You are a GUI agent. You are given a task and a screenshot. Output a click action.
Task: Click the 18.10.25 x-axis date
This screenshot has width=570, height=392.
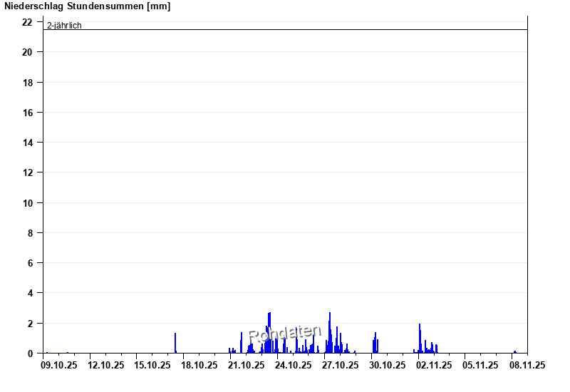coord(199,365)
